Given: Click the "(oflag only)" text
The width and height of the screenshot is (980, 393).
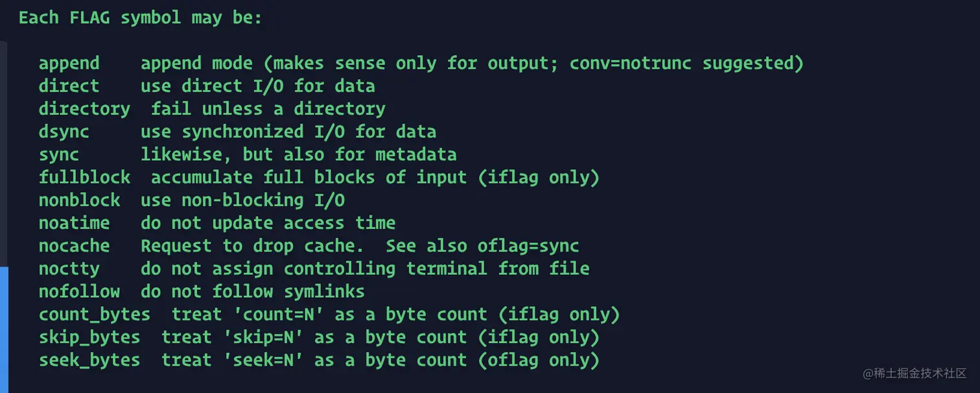Looking at the screenshot, I should pos(539,360).
